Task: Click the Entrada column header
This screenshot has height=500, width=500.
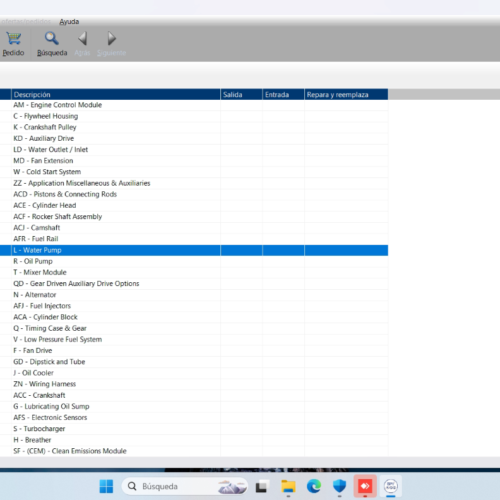Action: pyautogui.click(x=283, y=95)
